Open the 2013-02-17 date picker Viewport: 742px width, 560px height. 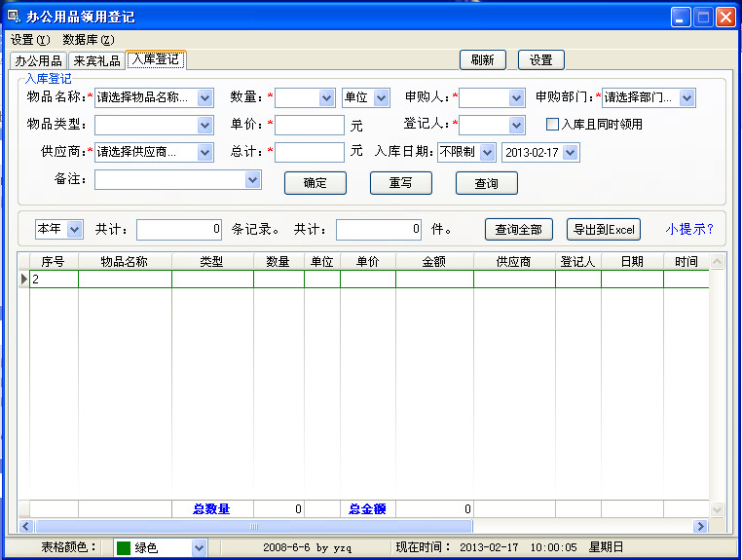571,153
